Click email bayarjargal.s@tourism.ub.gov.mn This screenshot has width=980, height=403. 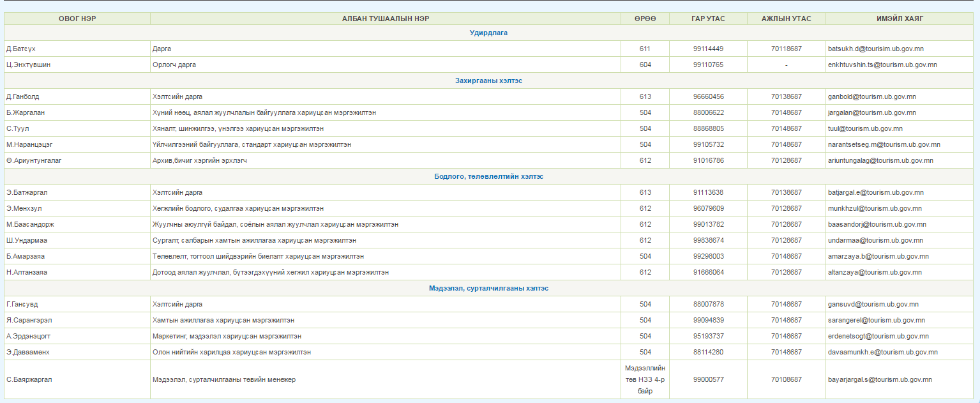[880, 379]
